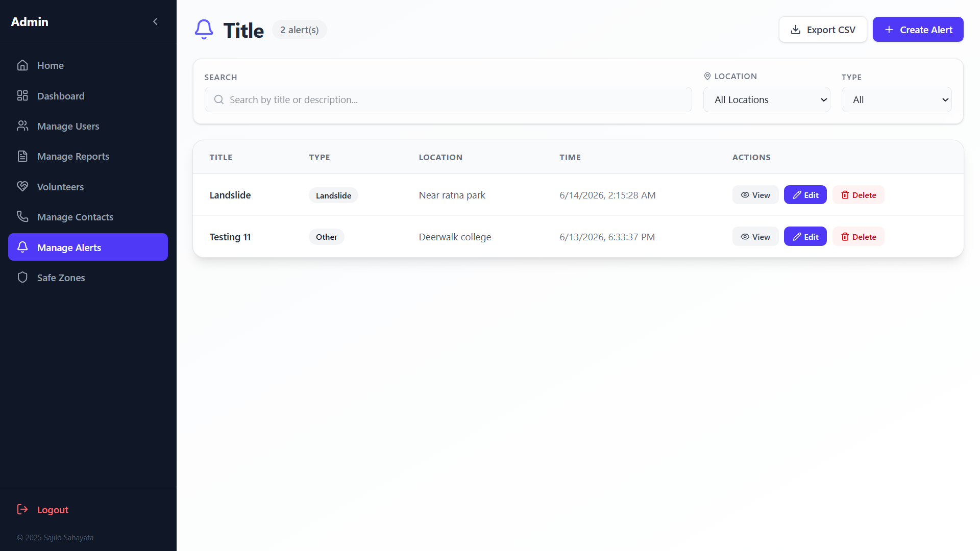980x551 pixels.
Task: Click the Manage Users people icon
Action: (22, 126)
